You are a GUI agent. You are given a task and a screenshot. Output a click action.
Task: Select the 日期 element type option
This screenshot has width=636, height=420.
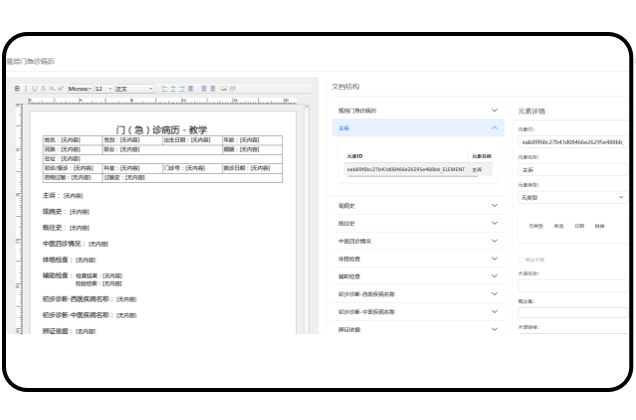point(579,226)
